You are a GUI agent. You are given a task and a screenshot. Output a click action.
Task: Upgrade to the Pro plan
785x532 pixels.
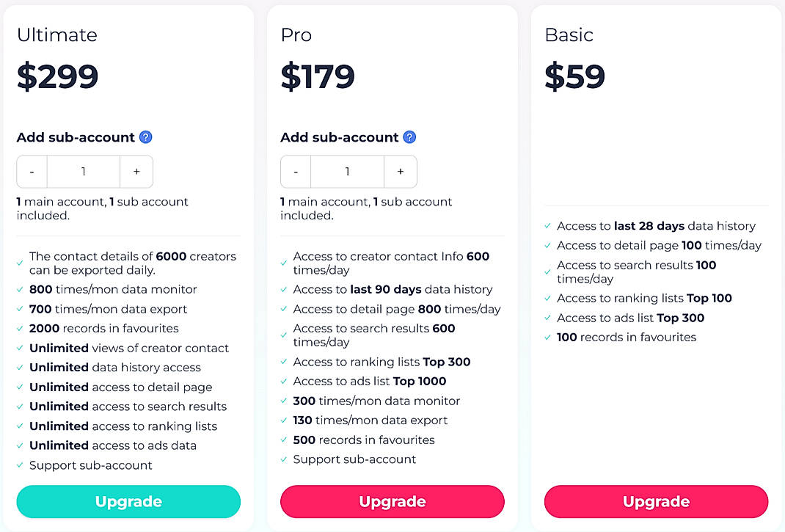tap(392, 502)
